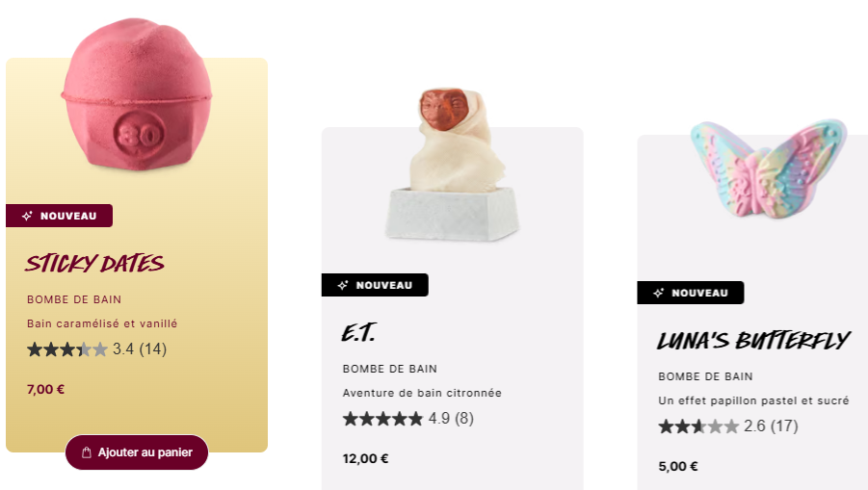Click the star rating icons for Sticky Dates
Screen dimensions: 868x490
[x=67, y=349]
